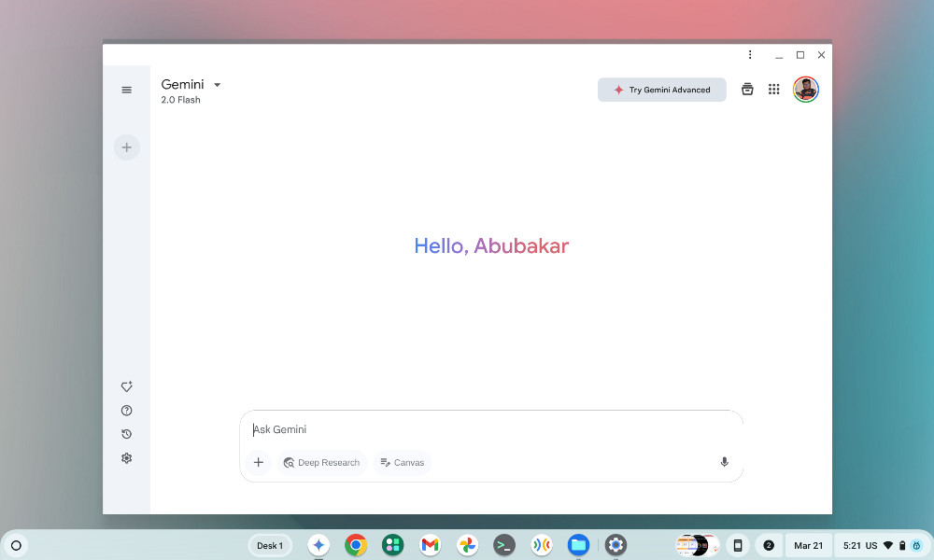Open the calendar via Mar 21 date
The image size is (934, 560).
(808, 546)
